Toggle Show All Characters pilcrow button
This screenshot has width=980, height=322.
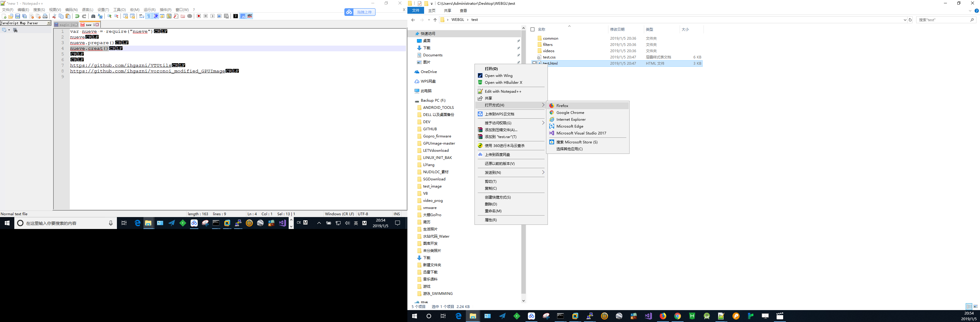149,16
